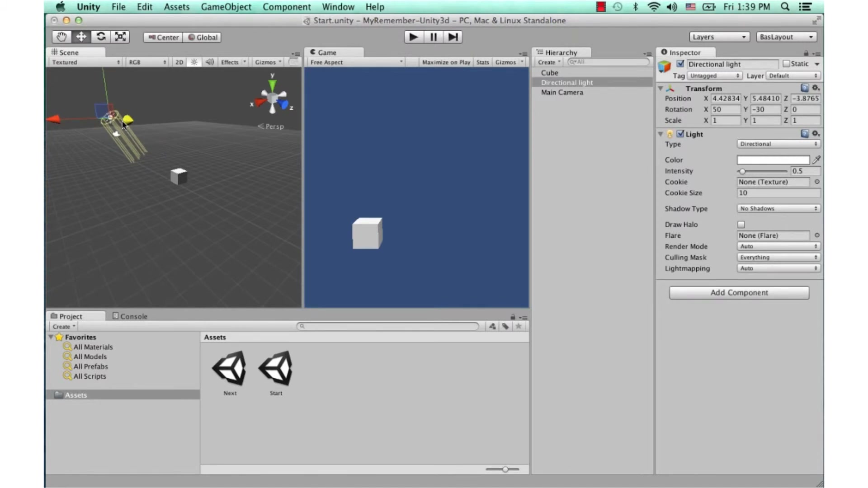Click the scene orientation gizmo Y axis
The image size is (868, 488).
pos(272,84)
